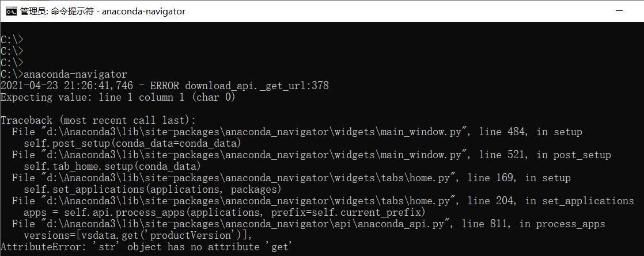Image resolution: width=644 pixels, height=256 pixels.
Task: Click the "versions=[vsdata.get('productVersion')]" line
Action: [x=138, y=235]
